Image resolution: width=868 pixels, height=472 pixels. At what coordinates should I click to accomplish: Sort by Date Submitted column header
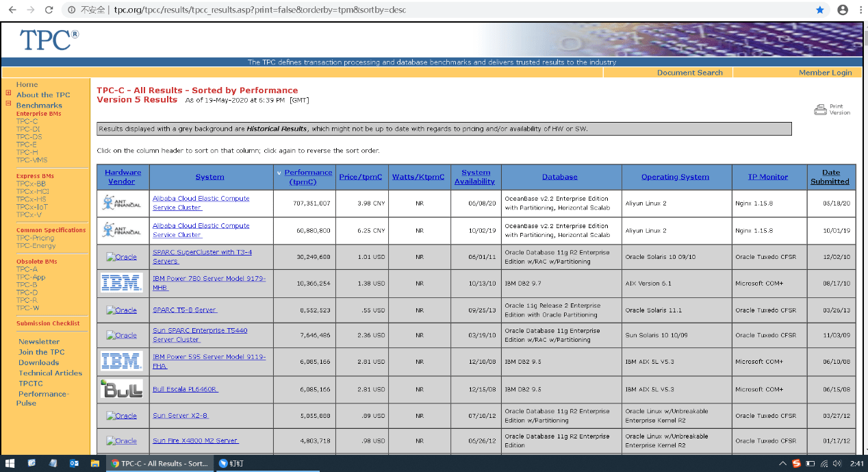pyautogui.click(x=830, y=177)
